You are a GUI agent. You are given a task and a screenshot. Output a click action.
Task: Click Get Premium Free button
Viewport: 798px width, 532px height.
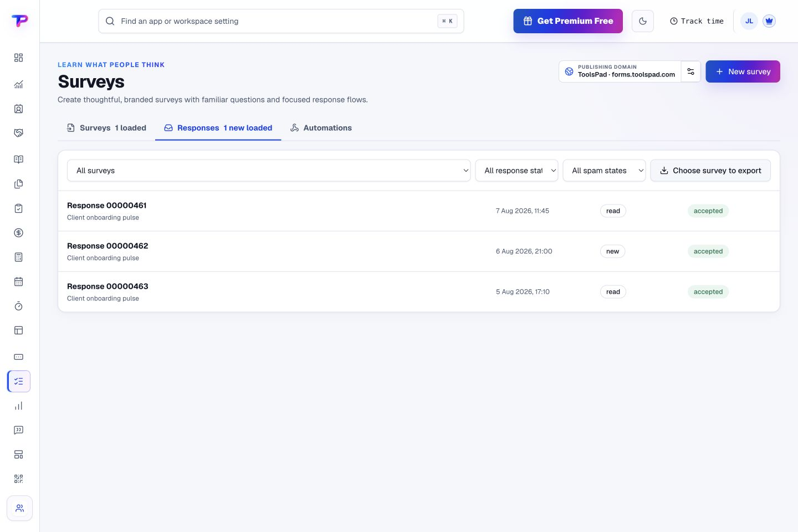(568, 21)
